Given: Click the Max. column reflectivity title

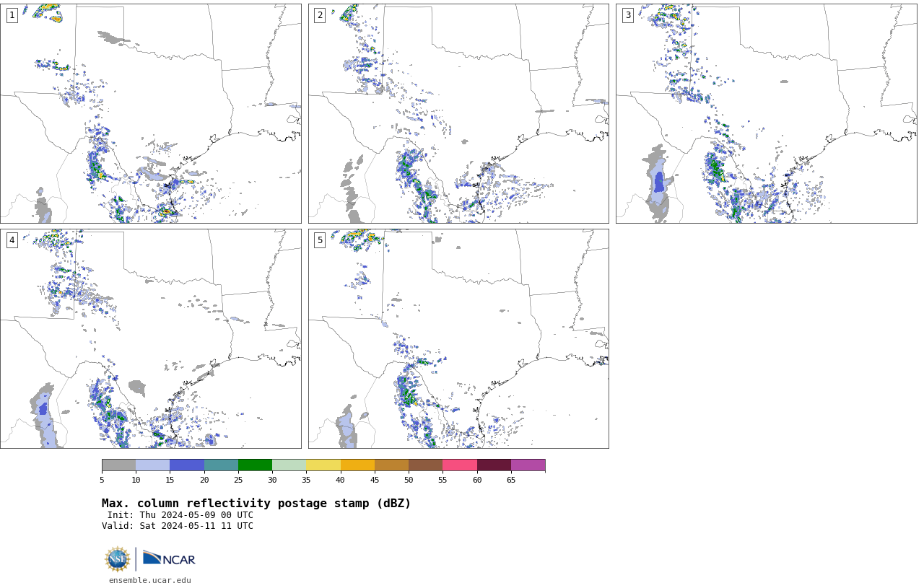Looking at the screenshot, I should pyautogui.click(x=256, y=504).
